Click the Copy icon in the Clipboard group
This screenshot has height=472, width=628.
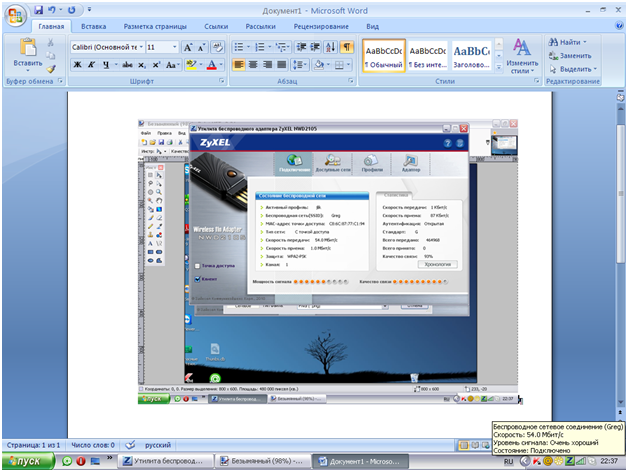[x=50, y=56]
